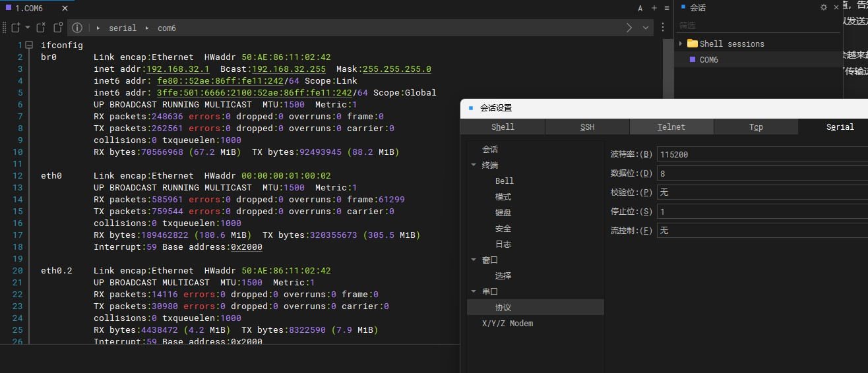Click the right chevron send icon
868x373 pixels.
click(x=629, y=28)
